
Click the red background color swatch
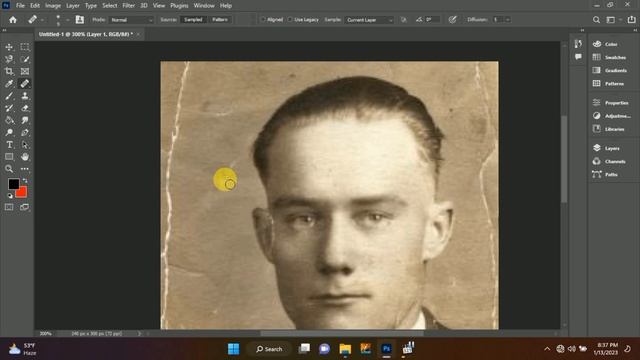tap(22, 192)
